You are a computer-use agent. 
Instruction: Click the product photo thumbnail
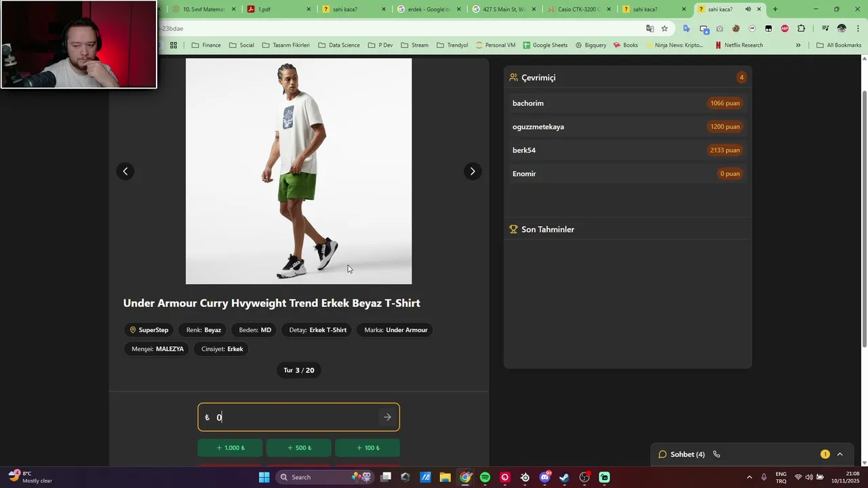pos(298,171)
